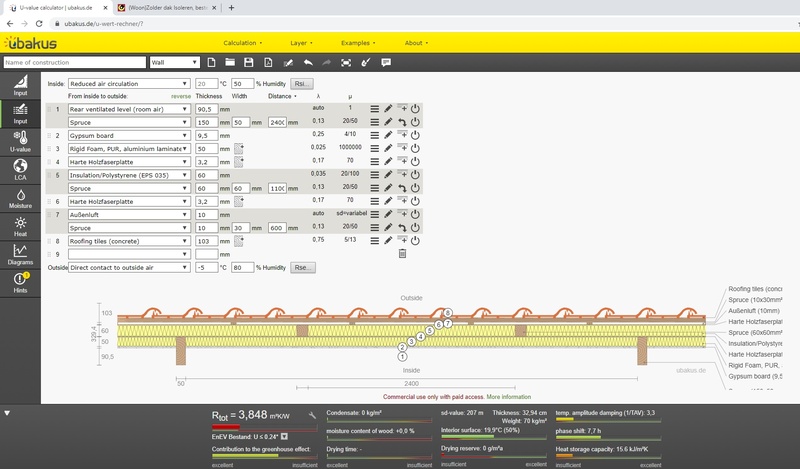
Task: Open the Gypsum board material dropdown
Action: pos(129,136)
